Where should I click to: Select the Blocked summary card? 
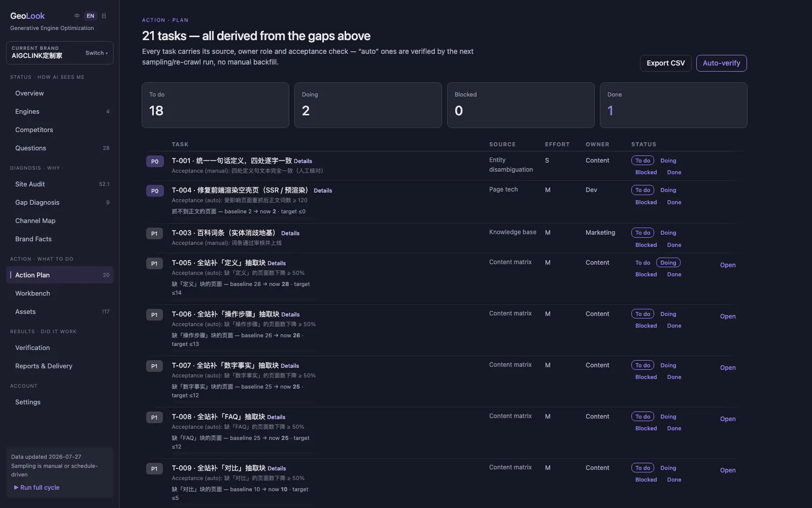click(x=521, y=105)
